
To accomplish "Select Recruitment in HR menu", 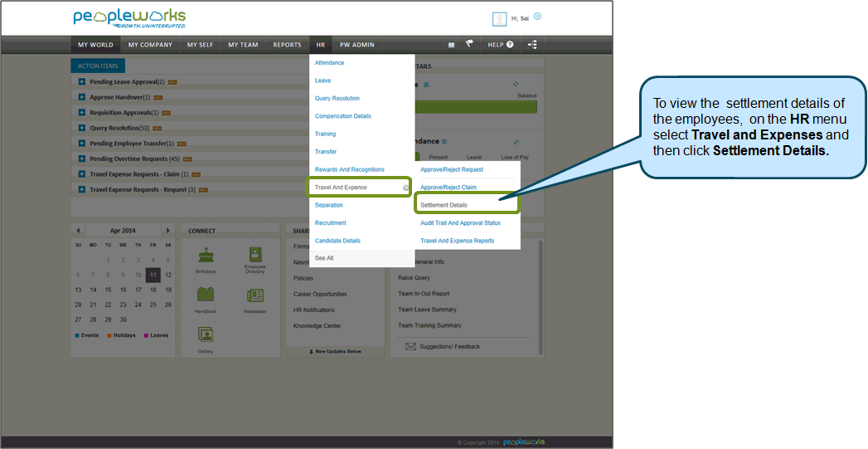I will [331, 222].
